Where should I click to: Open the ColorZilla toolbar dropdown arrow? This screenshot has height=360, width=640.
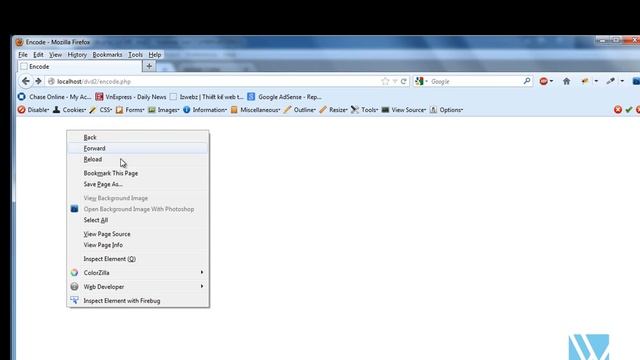622,81
